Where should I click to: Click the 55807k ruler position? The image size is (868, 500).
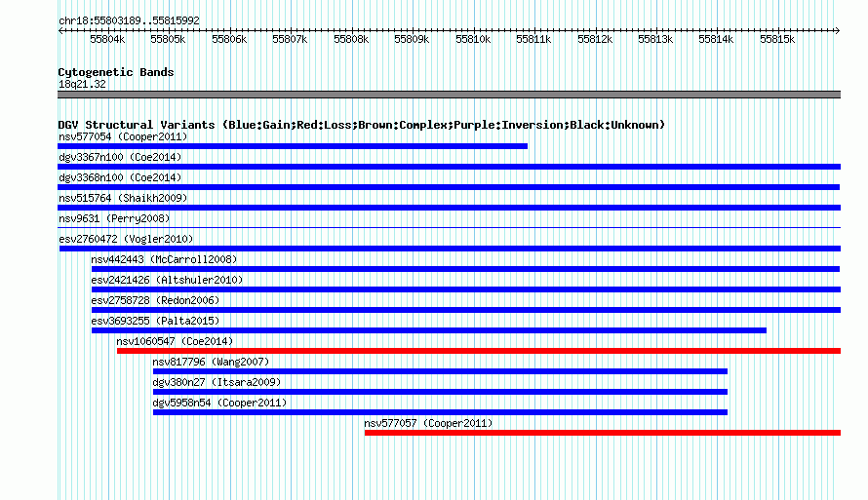290,39
